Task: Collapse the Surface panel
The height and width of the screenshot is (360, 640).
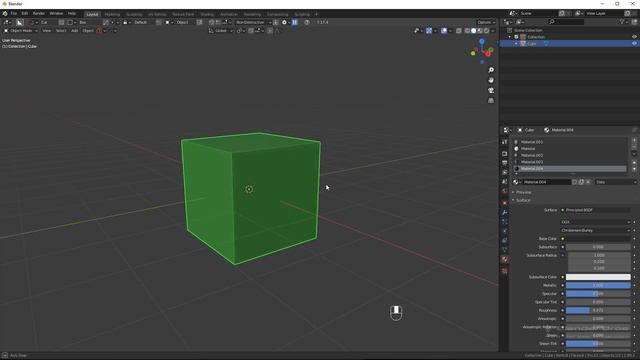Action: 522,200
